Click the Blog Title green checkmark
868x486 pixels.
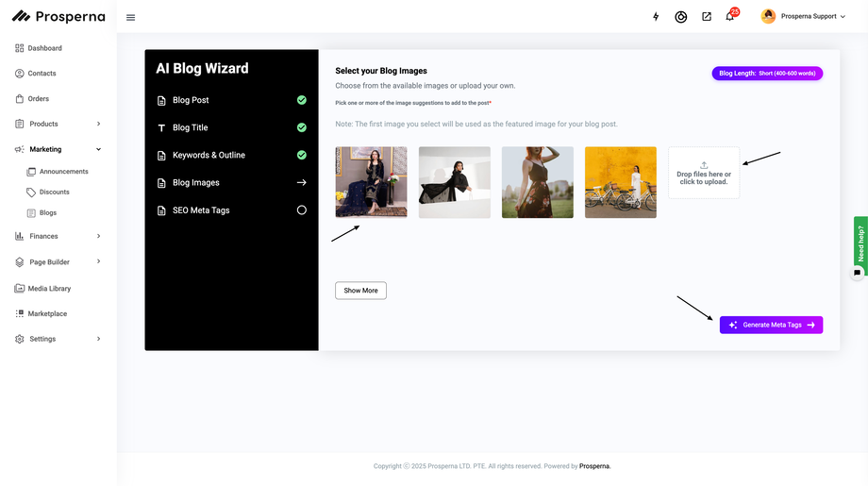coord(302,127)
